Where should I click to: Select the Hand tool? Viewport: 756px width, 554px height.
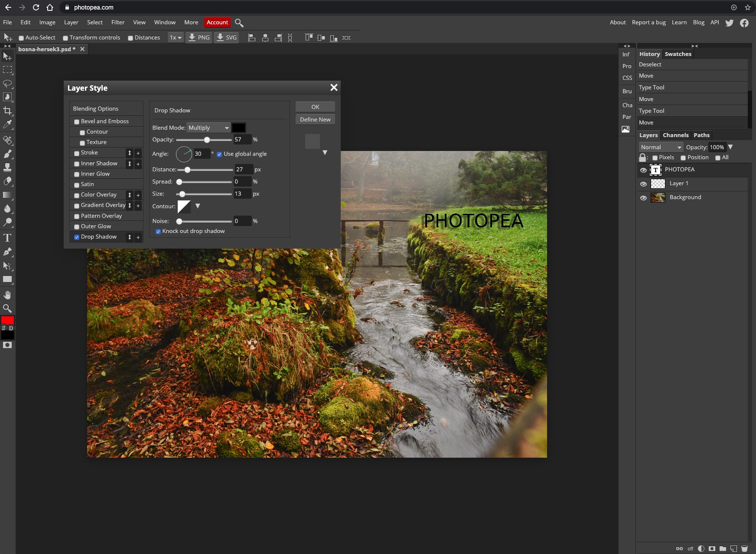click(x=7, y=295)
